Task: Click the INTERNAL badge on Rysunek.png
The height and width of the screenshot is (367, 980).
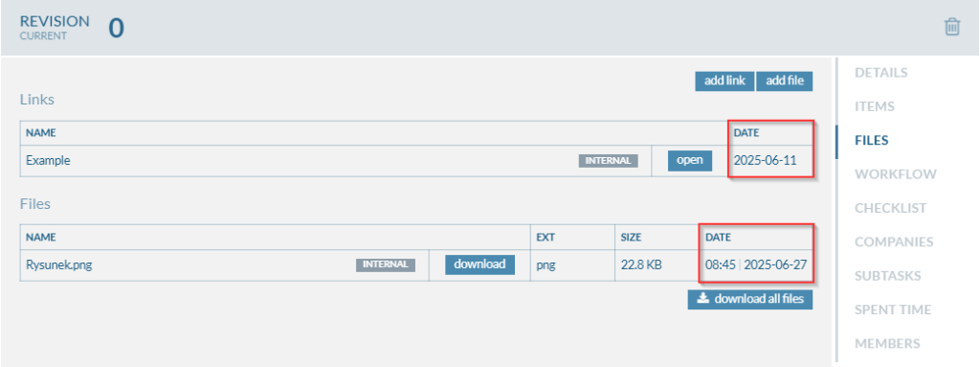Action: tap(386, 264)
